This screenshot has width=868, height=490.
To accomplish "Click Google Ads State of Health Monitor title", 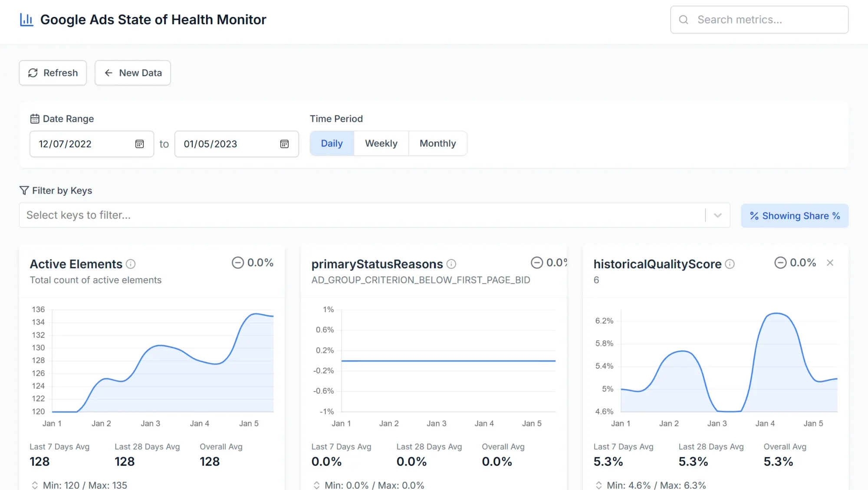I will (153, 20).
